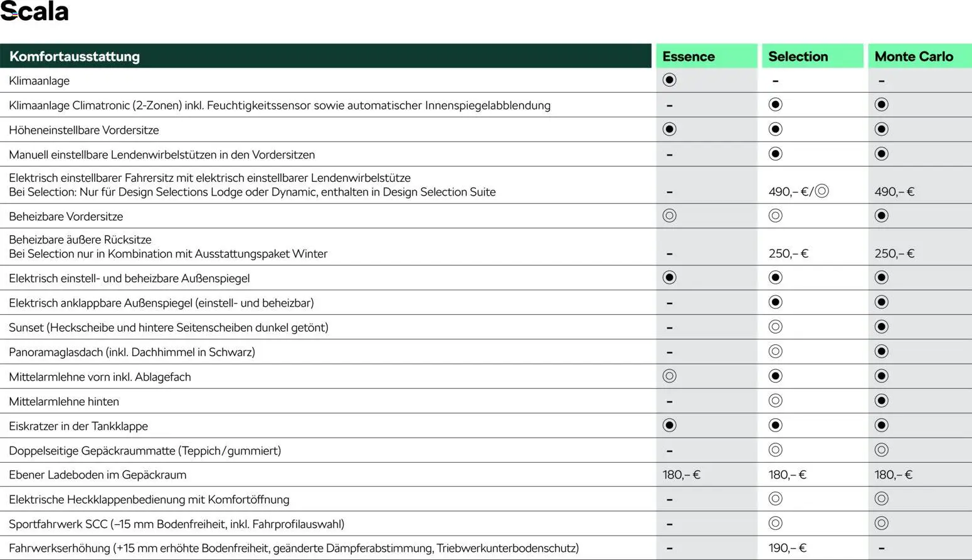972x560 pixels.
Task: Click the hollow circle beside 490,– €/ under Selection
Action: point(821,191)
